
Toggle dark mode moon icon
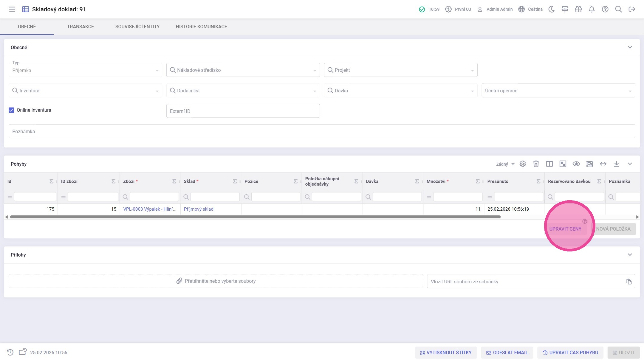pyautogui.click(x=552, y=9)
